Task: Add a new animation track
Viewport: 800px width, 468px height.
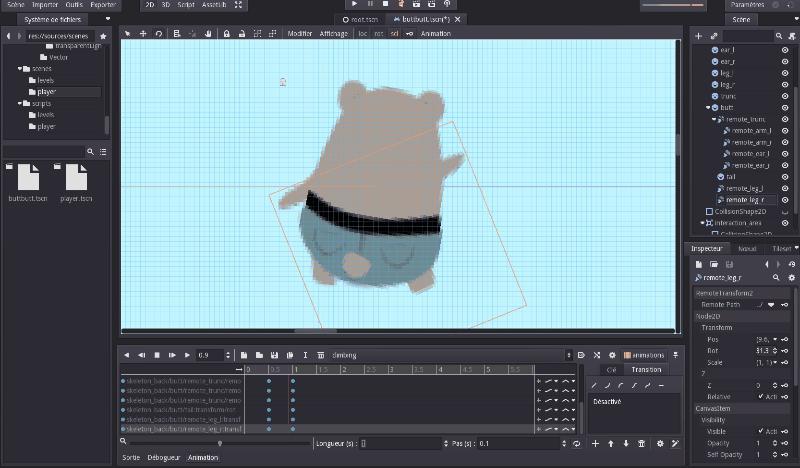Action: pos(595,443)
